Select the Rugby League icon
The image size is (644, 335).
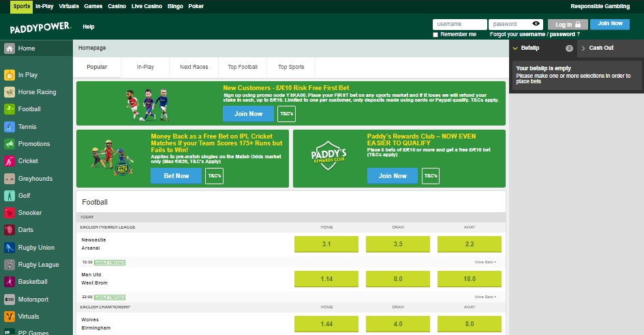point(10,265)
